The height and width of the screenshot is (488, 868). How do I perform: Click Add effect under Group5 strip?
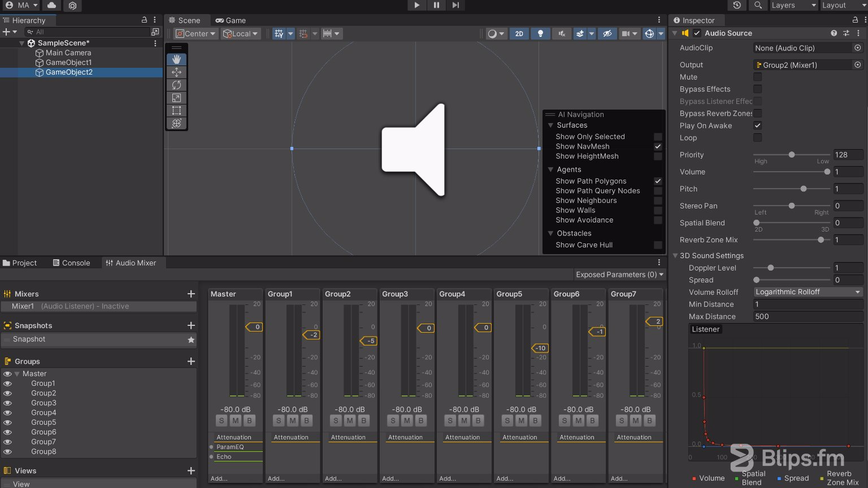505,478
